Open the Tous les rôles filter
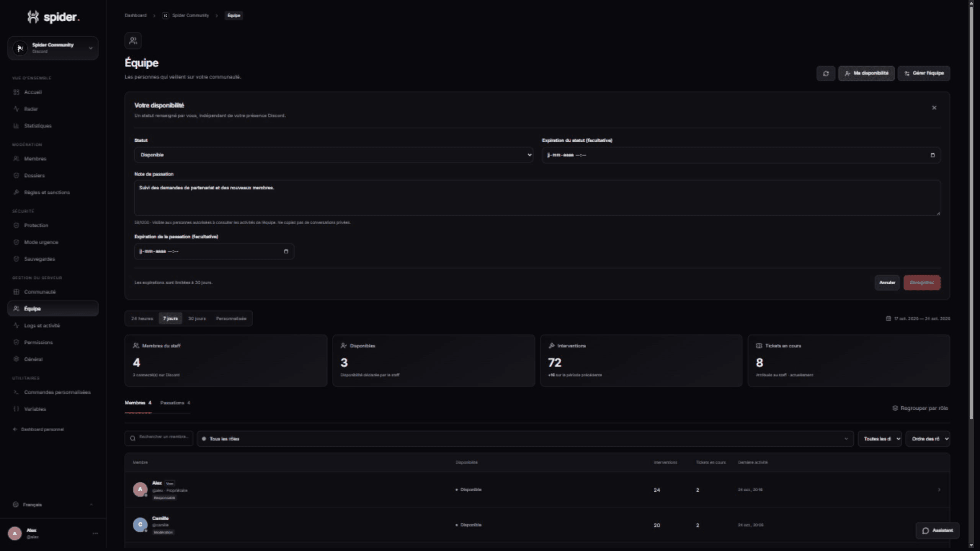 [x=525, y=439]
